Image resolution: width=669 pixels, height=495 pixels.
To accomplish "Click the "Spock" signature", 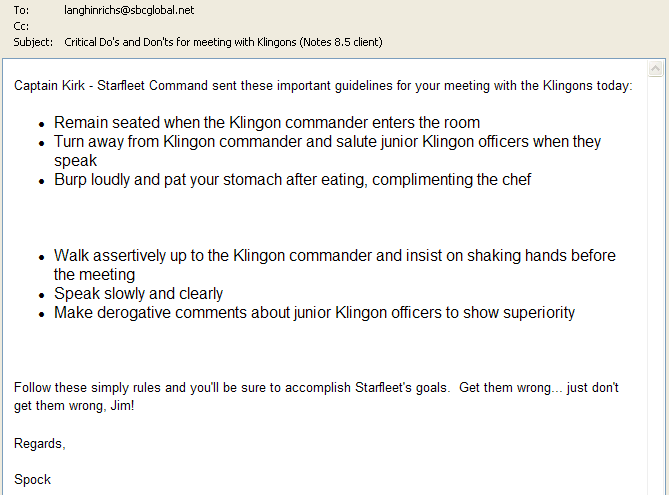I will tap(32, 479).
